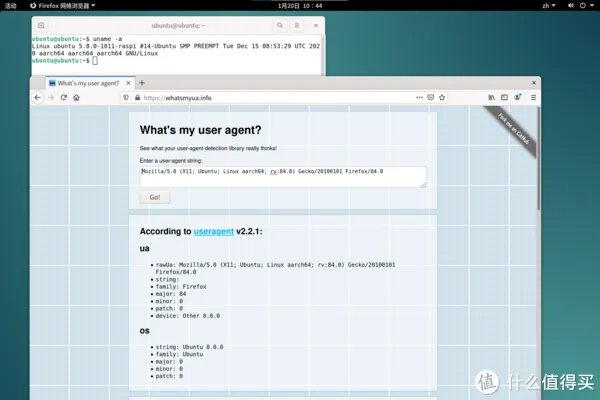Follow the useragent link

213,231
